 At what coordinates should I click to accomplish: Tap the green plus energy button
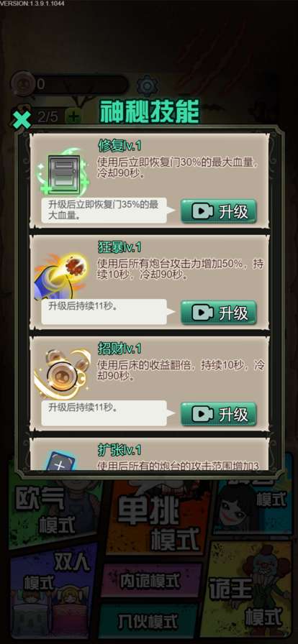coord(73,117)
